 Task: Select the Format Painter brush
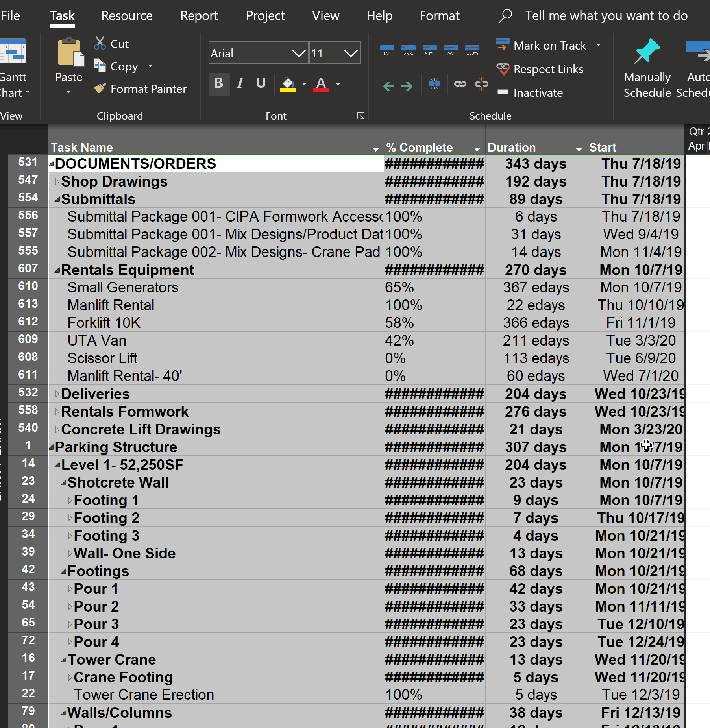point(100,88)
